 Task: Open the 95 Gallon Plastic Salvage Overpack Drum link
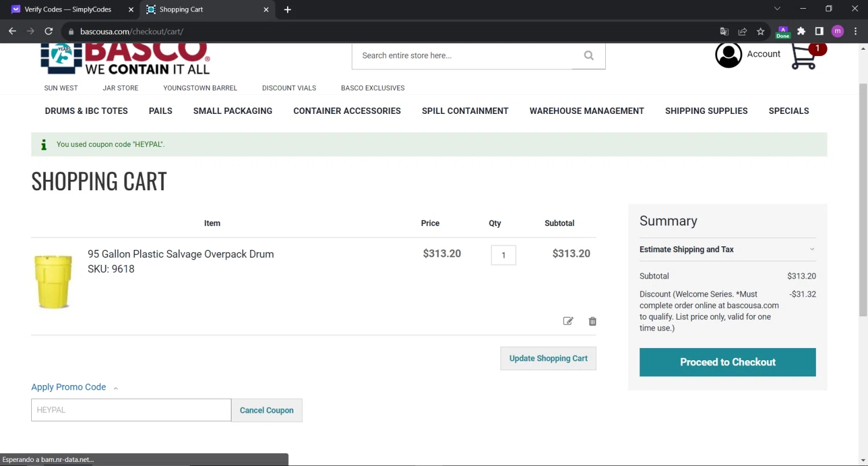181,254
